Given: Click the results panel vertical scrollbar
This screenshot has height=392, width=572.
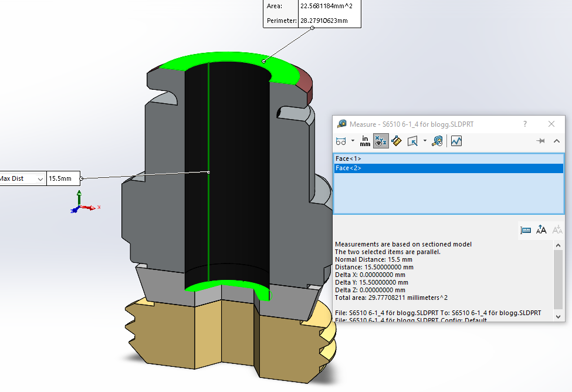Looking at the screenshot, I should 558,276.
